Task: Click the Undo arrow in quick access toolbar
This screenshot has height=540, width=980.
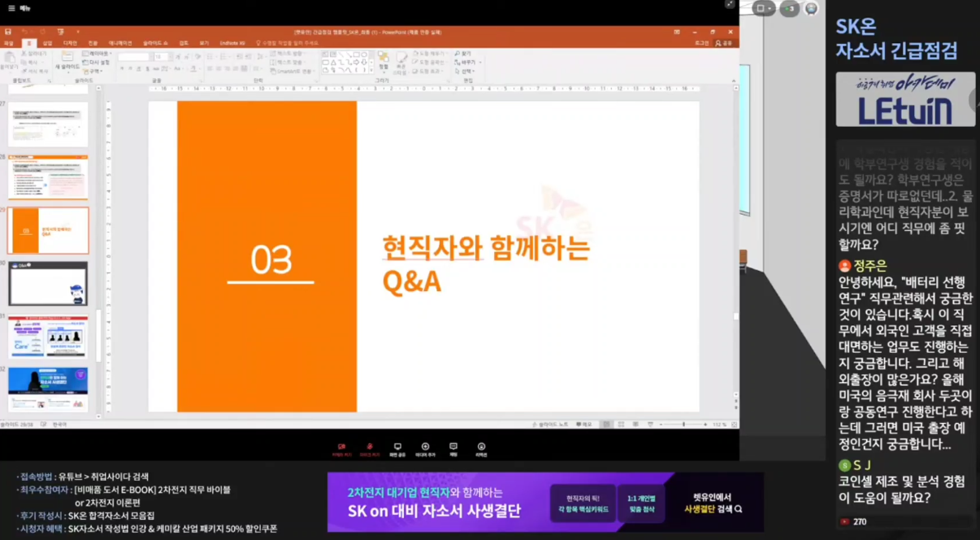Action: click(25, 32)
